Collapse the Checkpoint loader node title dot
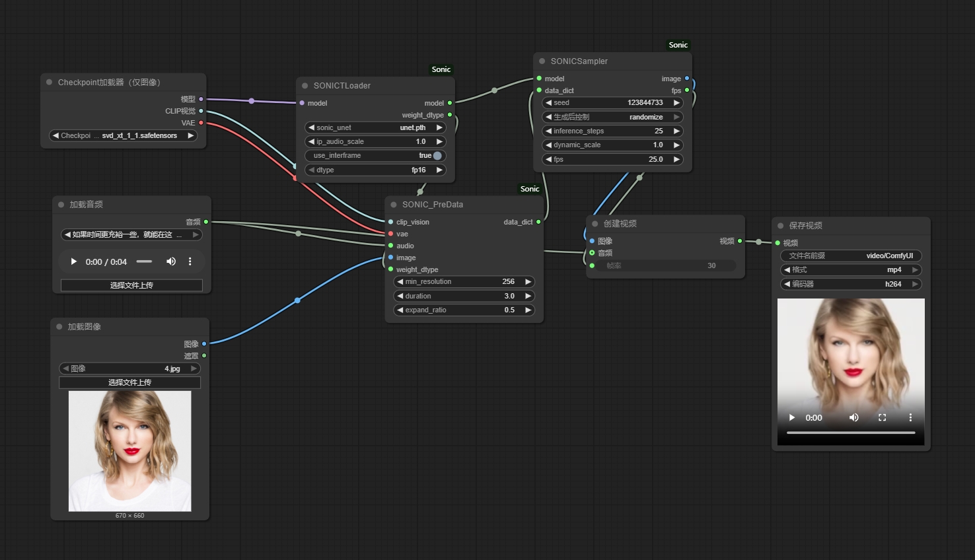975x560 pixels. click(x=50, y=83)
